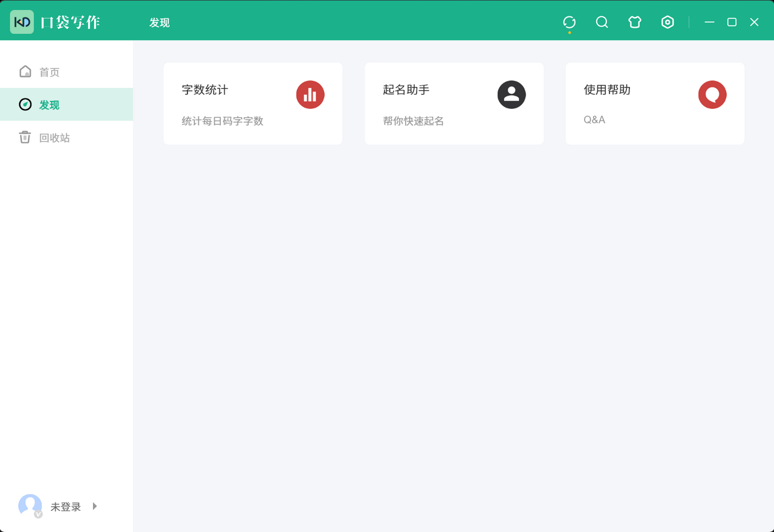Open settings via the gear icon
The height and width of the screenshot is (532, 774).
[668, 22]
